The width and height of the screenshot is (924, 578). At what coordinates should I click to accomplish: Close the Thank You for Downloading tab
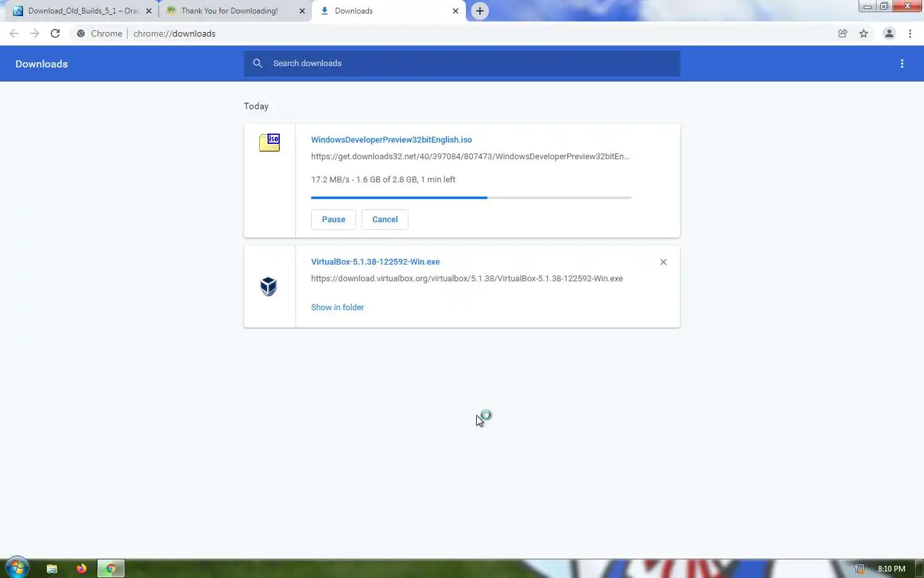coord(302,11)
